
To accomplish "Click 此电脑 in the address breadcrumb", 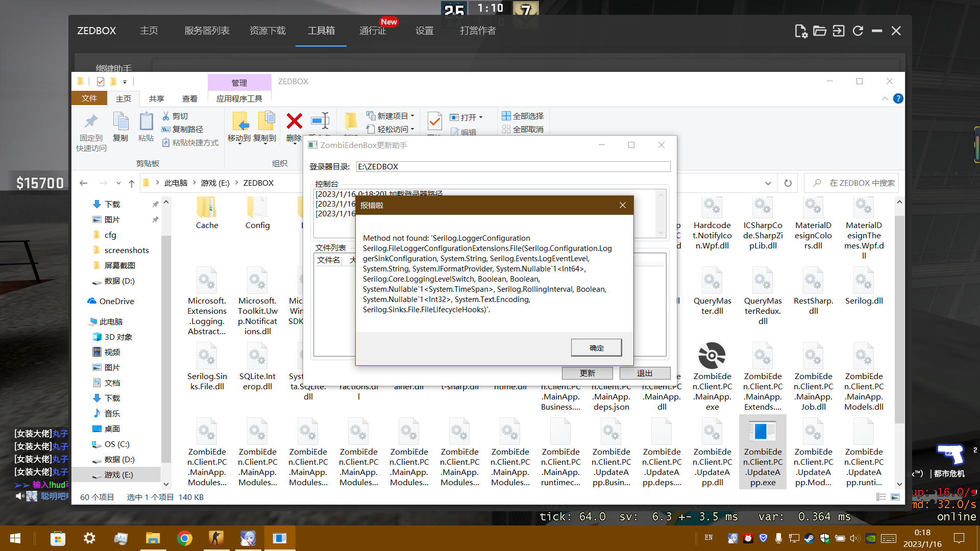I will click(176, 183).
